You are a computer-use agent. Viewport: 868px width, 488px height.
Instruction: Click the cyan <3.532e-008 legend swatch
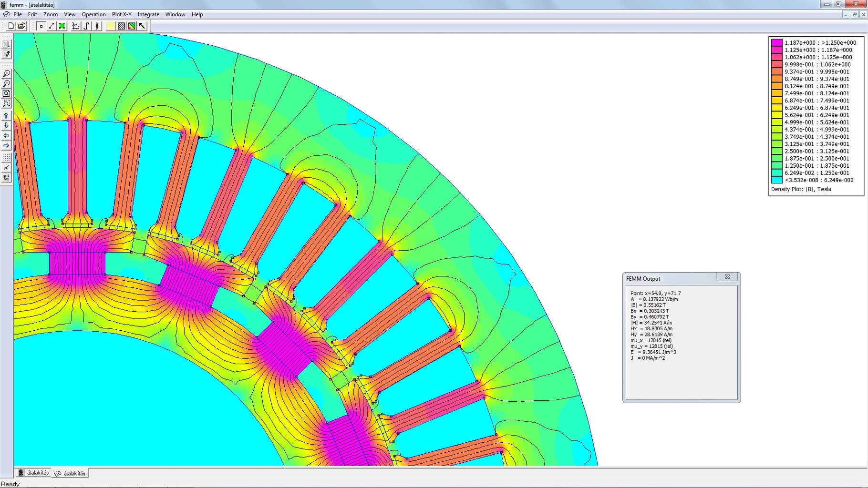coord(776,180)
